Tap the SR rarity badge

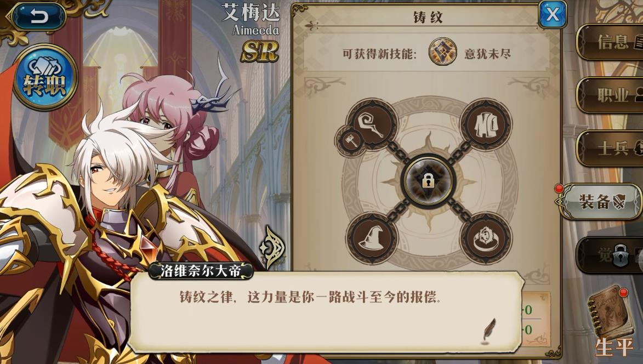tap(260, 52)
